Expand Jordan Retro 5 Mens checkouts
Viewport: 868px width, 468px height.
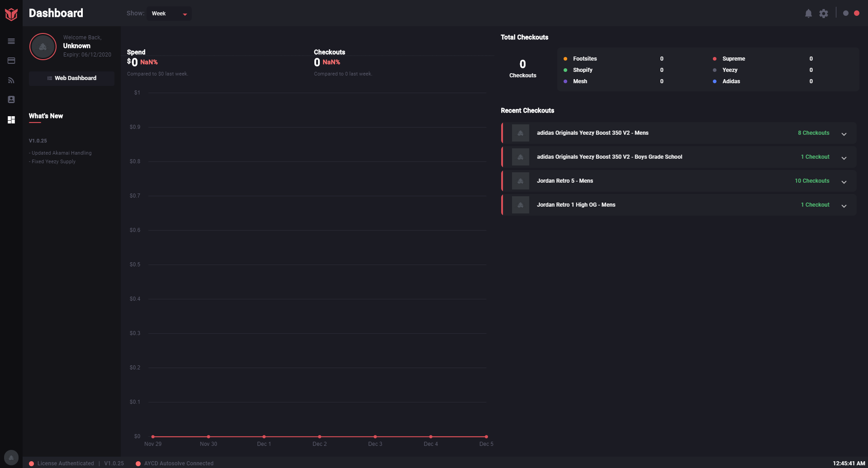844,182
